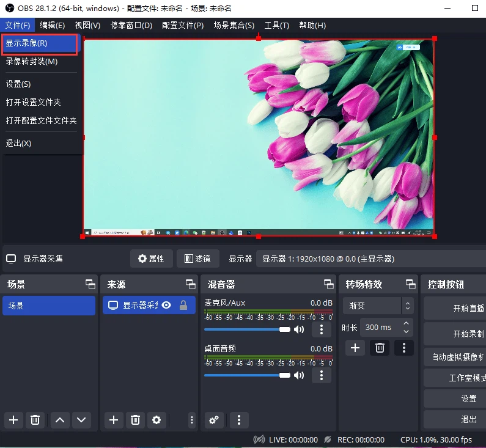Open the 停靠窗口(D) menu

click(131, 26)
